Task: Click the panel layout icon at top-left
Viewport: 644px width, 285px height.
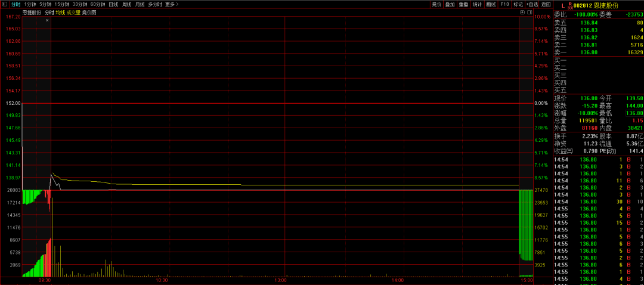Action: point(5,4)
